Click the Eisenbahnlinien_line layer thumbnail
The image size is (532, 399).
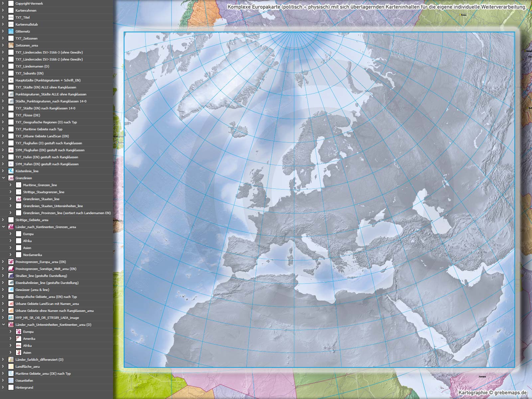coord(11,283)
